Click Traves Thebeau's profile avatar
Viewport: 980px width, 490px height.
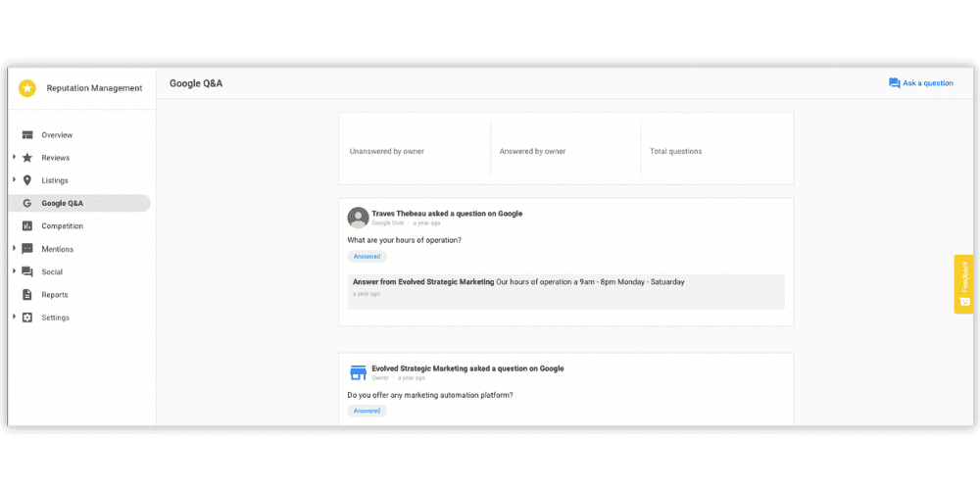click(x=358, y=218)
